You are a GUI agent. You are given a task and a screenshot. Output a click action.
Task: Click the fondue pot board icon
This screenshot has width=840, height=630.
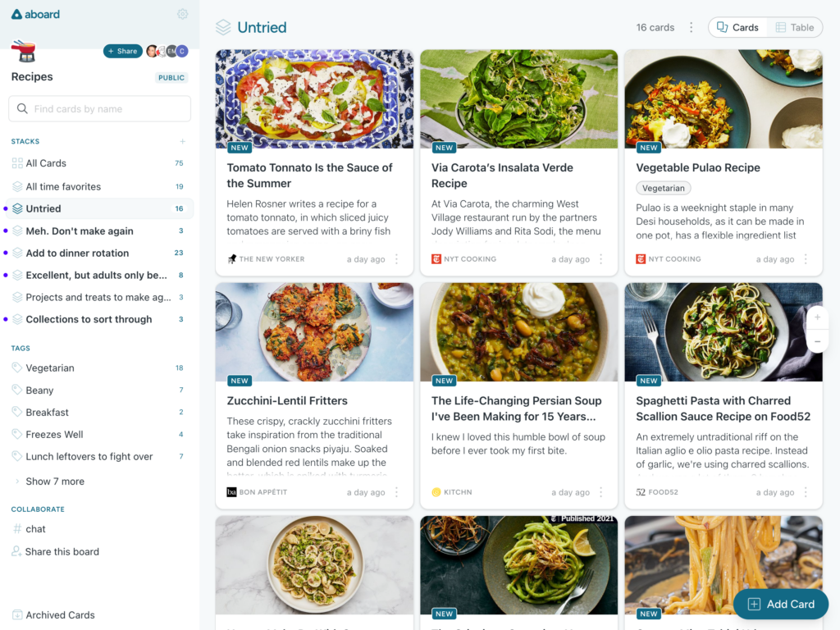(x=24, y=52)
